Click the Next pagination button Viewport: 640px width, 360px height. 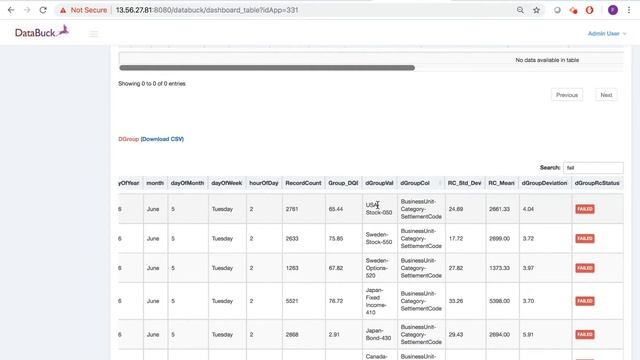coord(606,95)
